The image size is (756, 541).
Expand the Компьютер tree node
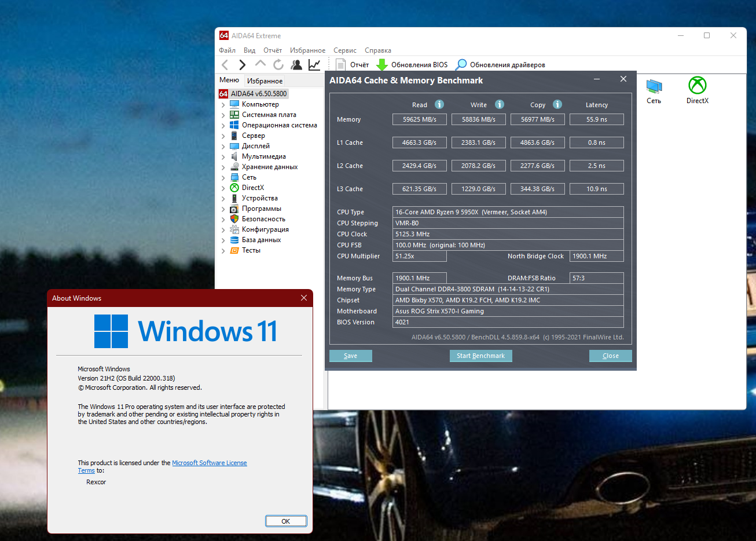coord(223,105)
